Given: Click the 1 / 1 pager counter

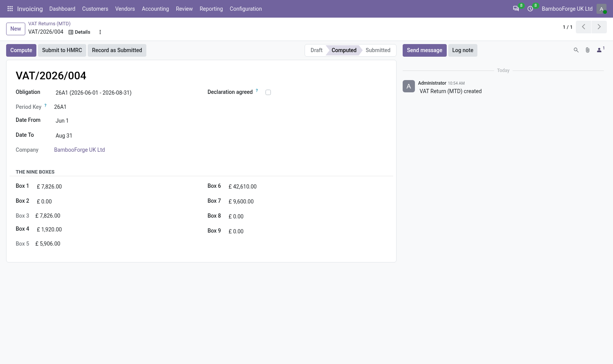Looking at the screenshot, I should coord(567,27).
